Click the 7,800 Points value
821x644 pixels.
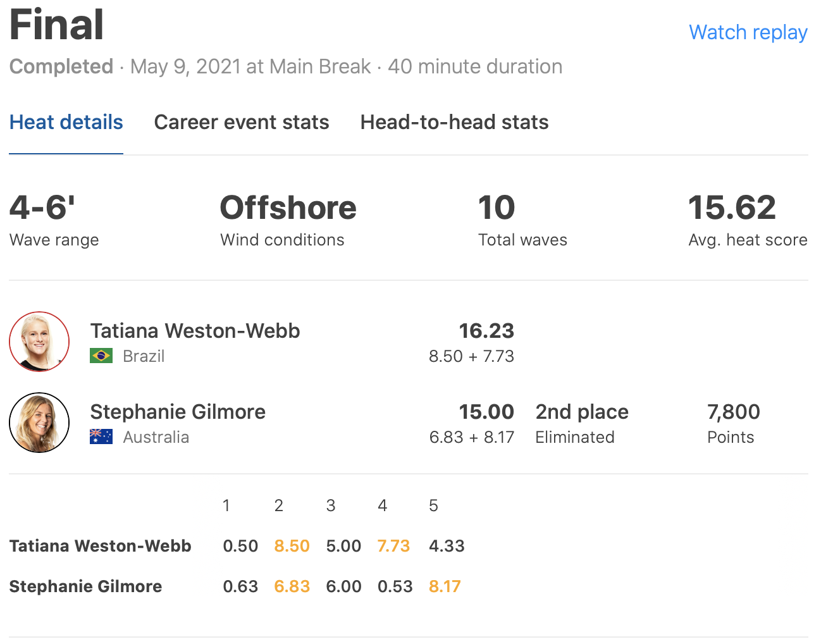733,412
